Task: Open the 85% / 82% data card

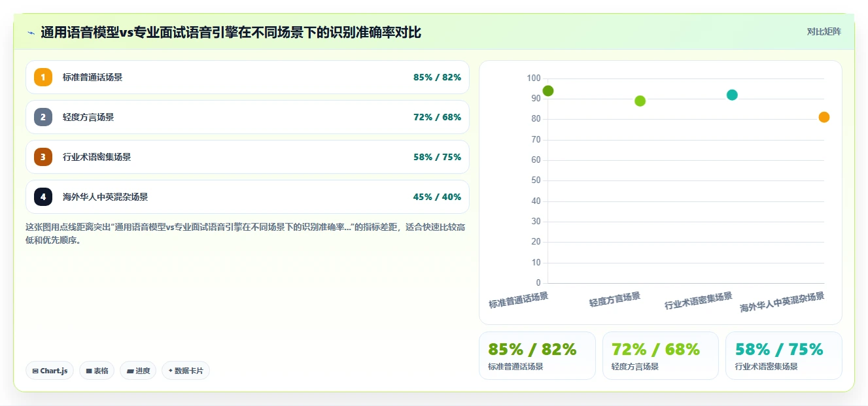Action: (x=537, y=356)
